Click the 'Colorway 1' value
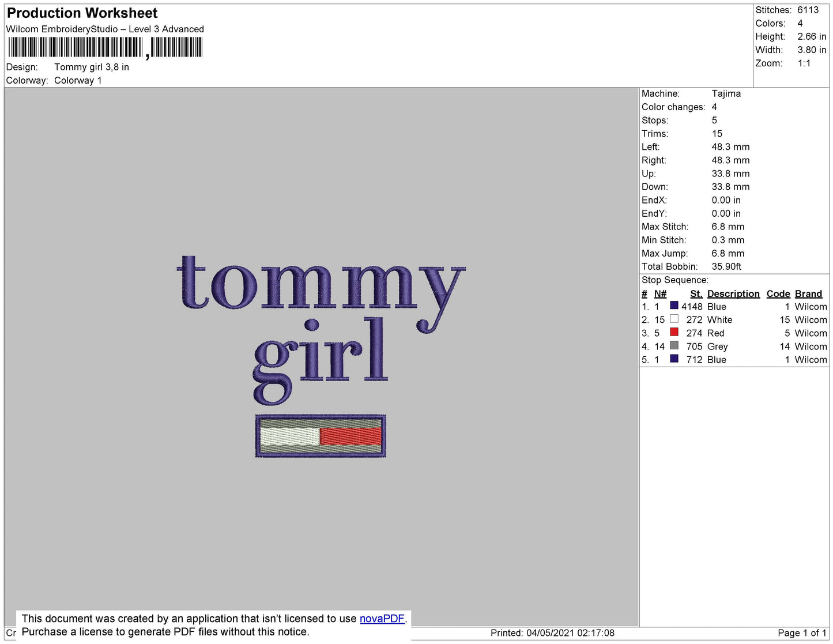 tap(78, 80)
